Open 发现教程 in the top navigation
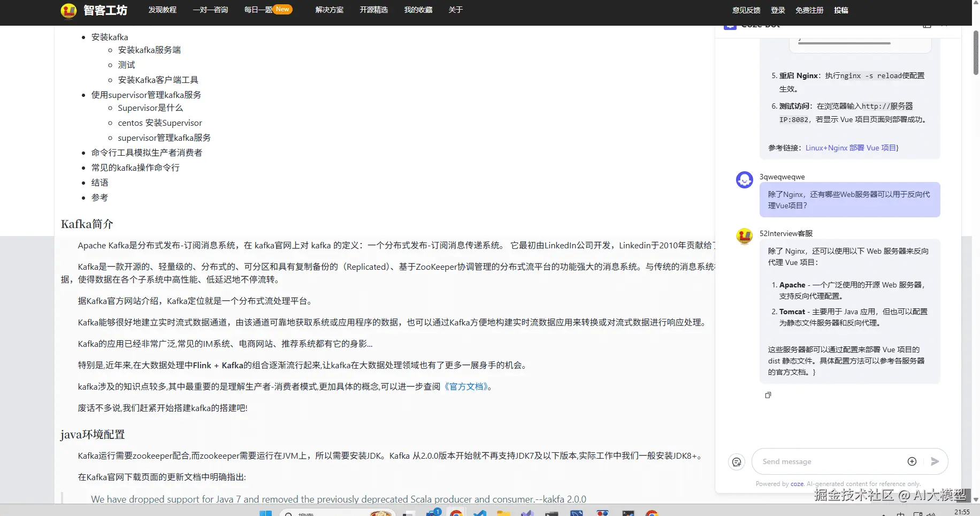980x516 pixels. click(163, 10)
